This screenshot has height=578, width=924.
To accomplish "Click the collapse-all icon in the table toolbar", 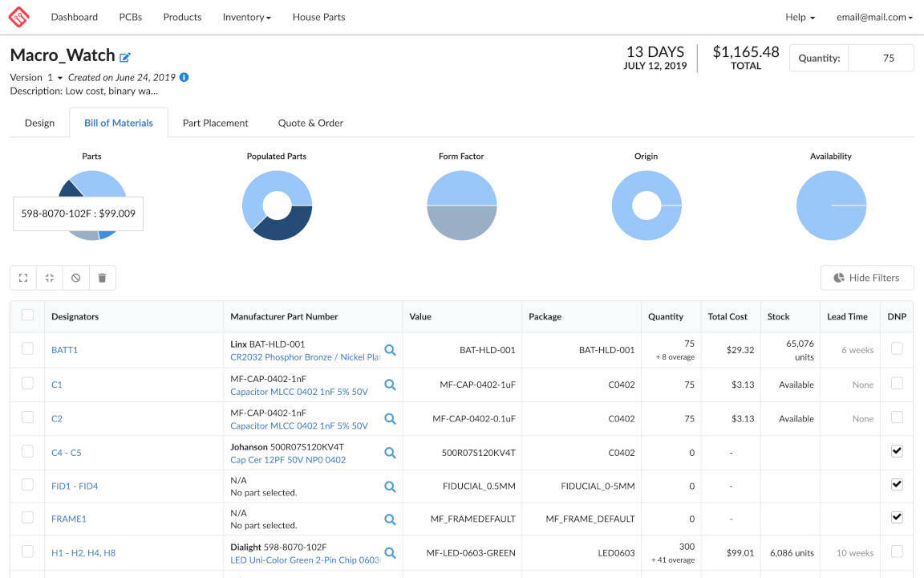I will (x=50, y=278).
